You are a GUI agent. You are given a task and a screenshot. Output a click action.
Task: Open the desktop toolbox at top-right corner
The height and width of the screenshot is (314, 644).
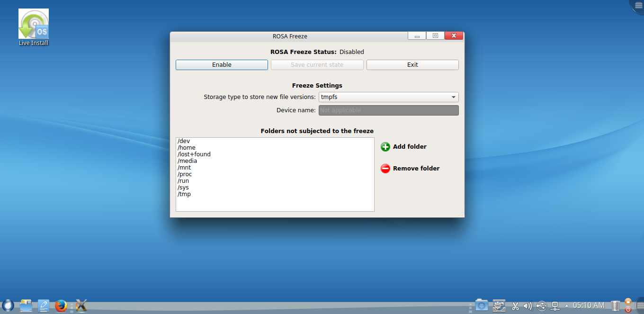coord(638,5)
